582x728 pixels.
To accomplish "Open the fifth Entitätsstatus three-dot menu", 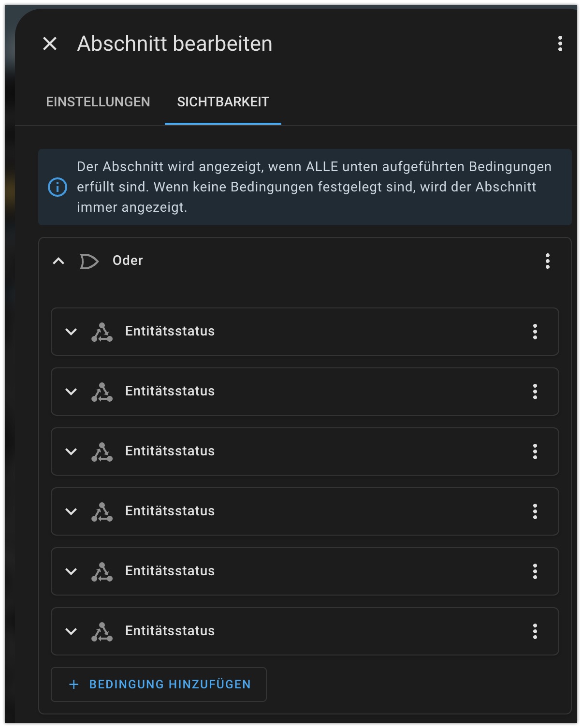I will [535, 571].
